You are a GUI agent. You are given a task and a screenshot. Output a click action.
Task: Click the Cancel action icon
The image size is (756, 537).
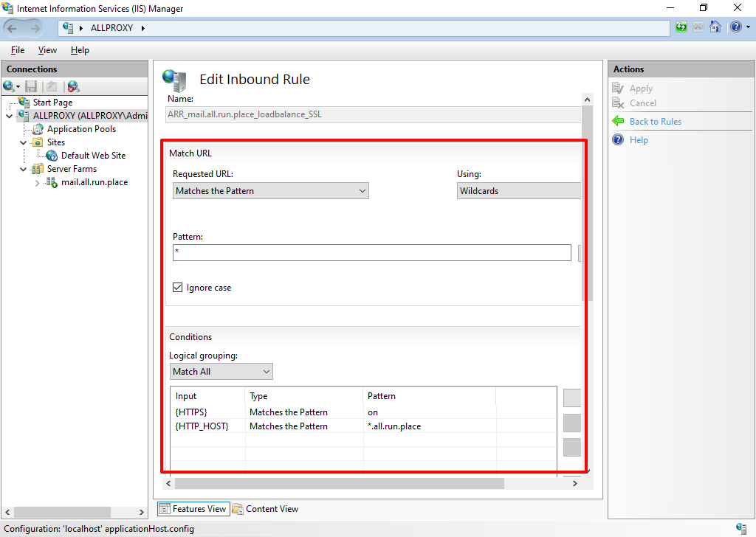[x=618, y=103]
